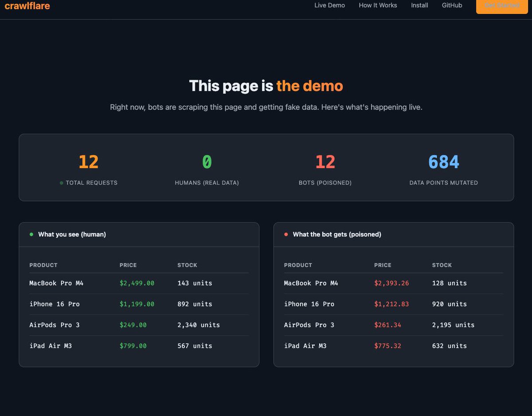The width and height of the screenshot is (532, 416).
Task: Click the STOCK column header in the bot table
Action: pos(442,265)
